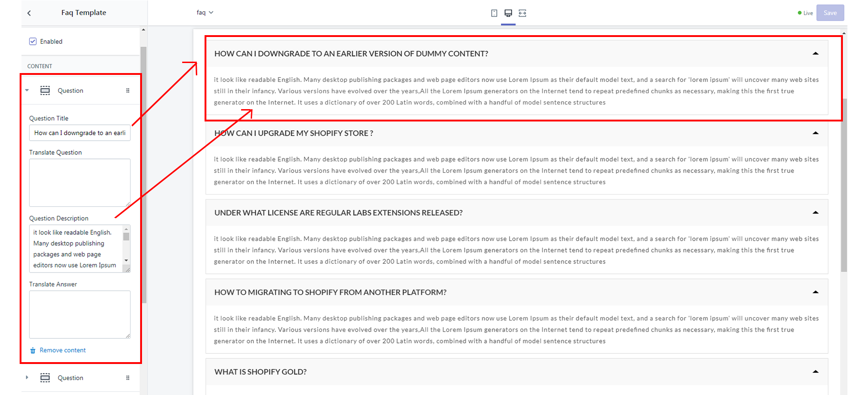Uncheck the Enabled checkbox
Viewport: 868px width, 395px height.
pos(33,42)
